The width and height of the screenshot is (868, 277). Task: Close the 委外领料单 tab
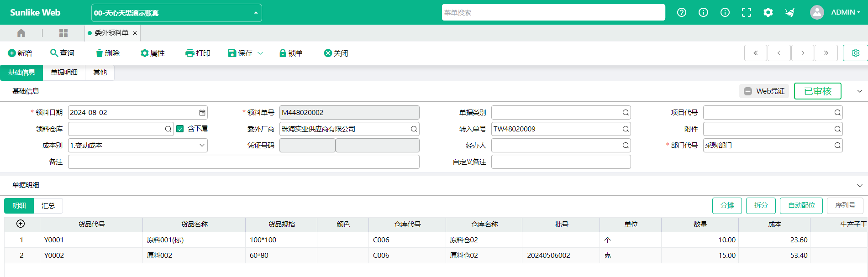[x=135, y=33]
